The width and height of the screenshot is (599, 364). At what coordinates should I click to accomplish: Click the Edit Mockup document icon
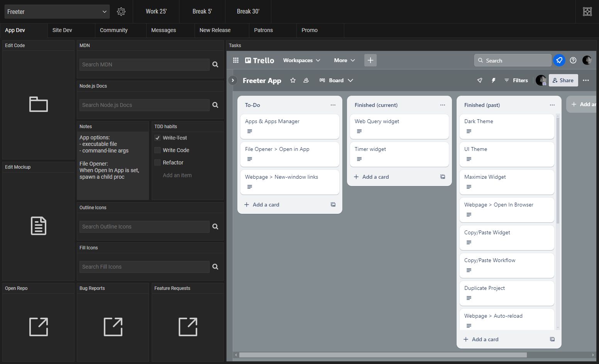coord(38,226)
